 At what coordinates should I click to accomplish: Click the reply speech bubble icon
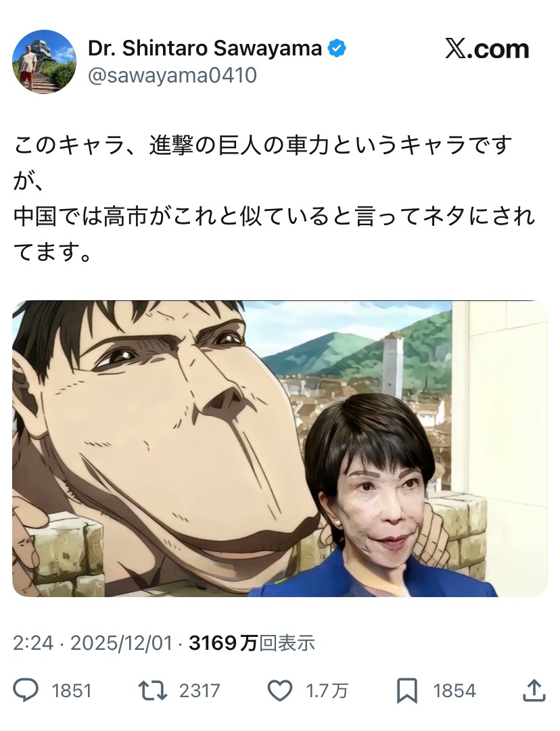[25, 690]
